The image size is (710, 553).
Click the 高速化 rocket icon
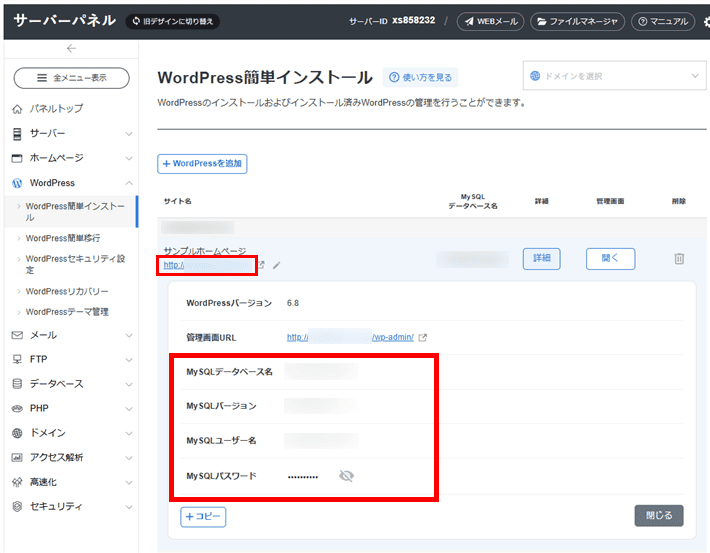pyautogui.click(x=17, y=482)
